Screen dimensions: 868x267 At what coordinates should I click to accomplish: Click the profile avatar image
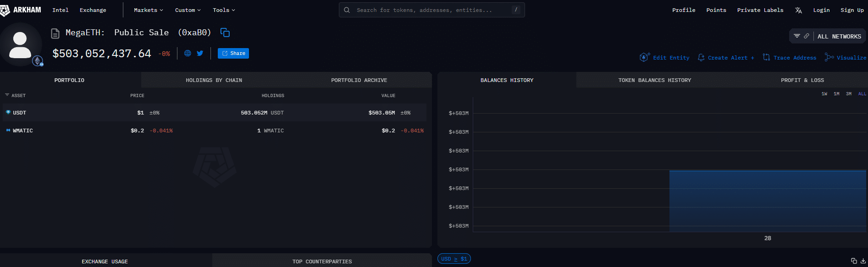pyautogui.click(x=20, y=44)
